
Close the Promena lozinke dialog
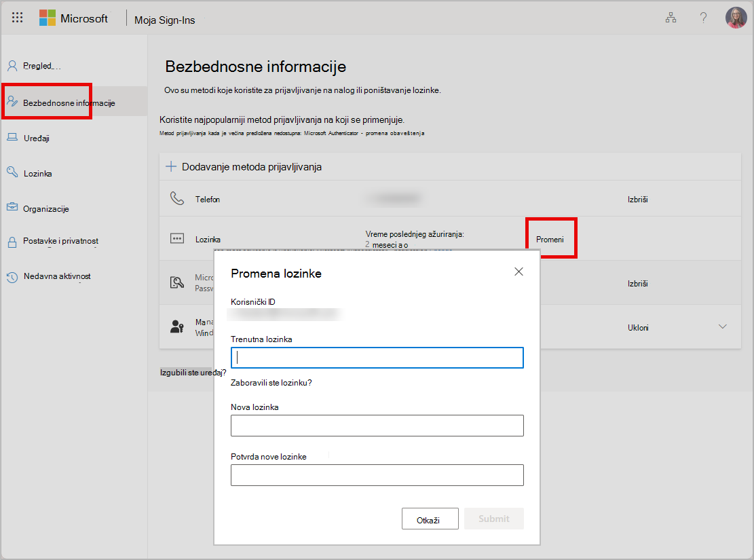coord(519,272)
